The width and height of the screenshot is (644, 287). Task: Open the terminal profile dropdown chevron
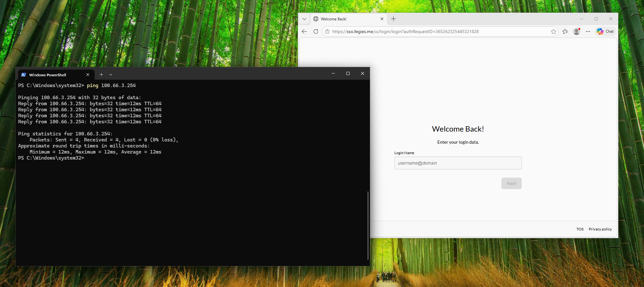110,74
